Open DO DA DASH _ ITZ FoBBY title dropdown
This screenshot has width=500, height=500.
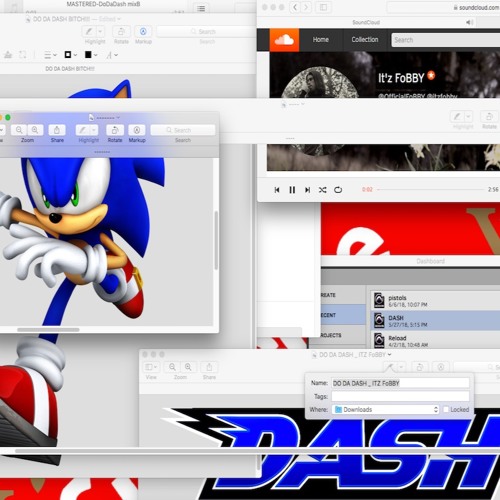(389, 355)
